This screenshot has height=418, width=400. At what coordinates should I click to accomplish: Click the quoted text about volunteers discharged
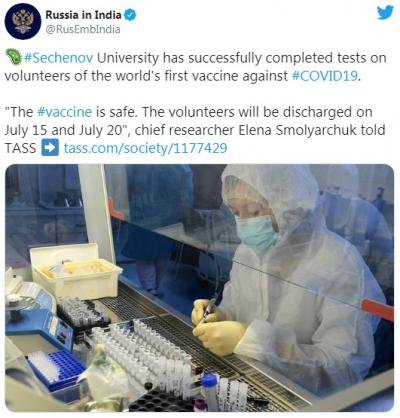(188, 121)
